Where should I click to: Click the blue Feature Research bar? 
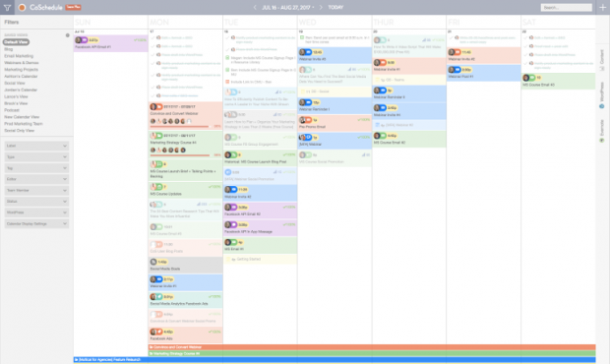pyautogui.click(x=335, y=360)
